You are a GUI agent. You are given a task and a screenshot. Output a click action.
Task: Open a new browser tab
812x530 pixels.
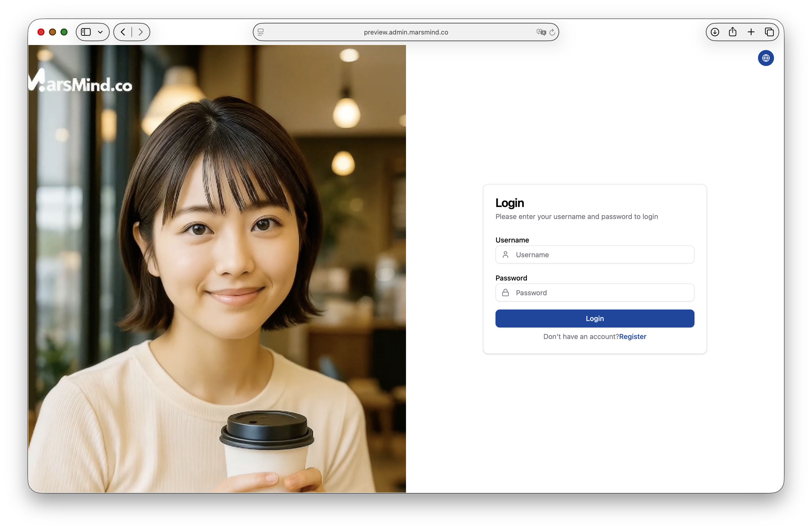pos(751,32)
